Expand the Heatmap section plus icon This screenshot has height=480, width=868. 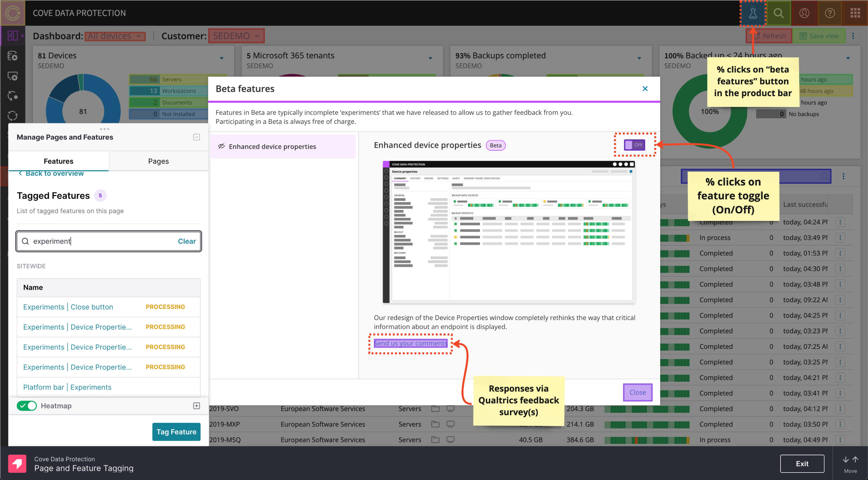click(x=196, y=406)
